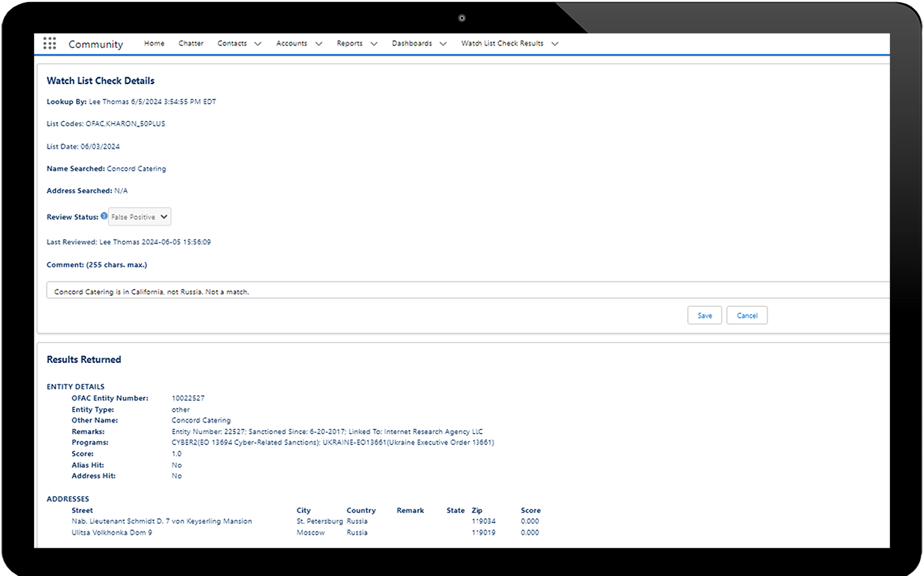Expand the Dashboards menu chevron
This screenshot has width=924, height=576.
tap(443, 44)
